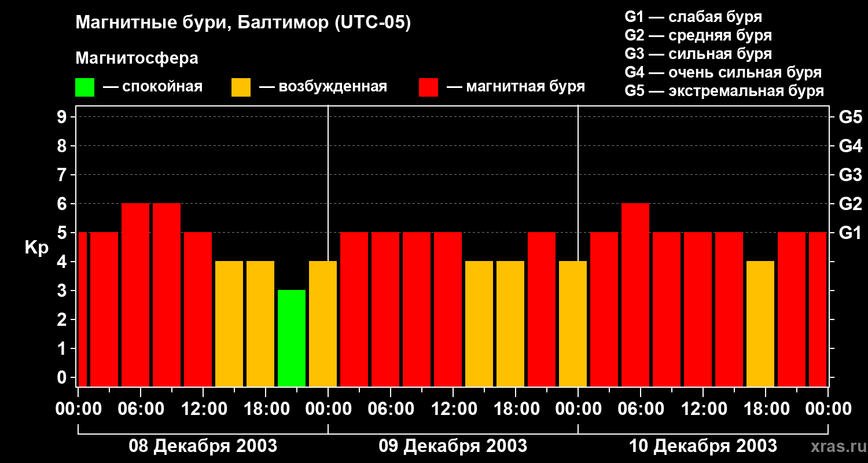
Task: Click the G2 label on the right axis
Action: pos(850,204)
